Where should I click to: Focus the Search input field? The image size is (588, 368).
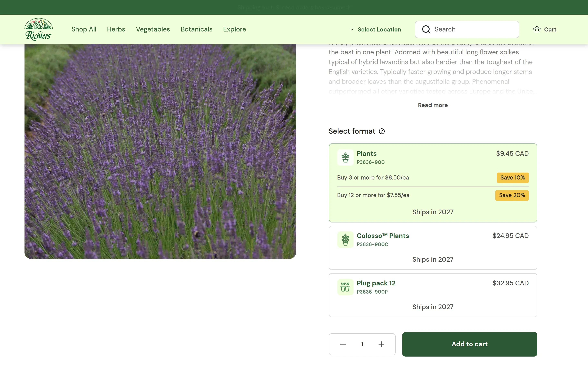click(467, 29)
